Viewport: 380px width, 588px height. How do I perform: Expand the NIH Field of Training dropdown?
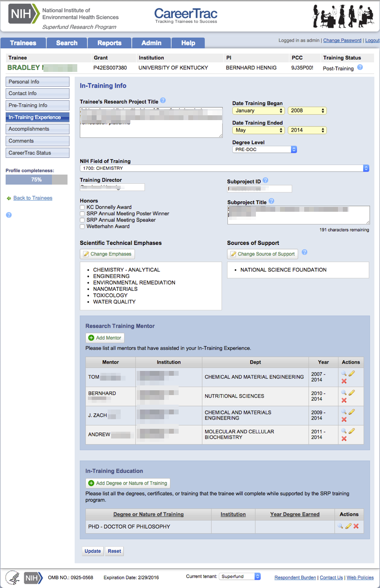(225, 168)
